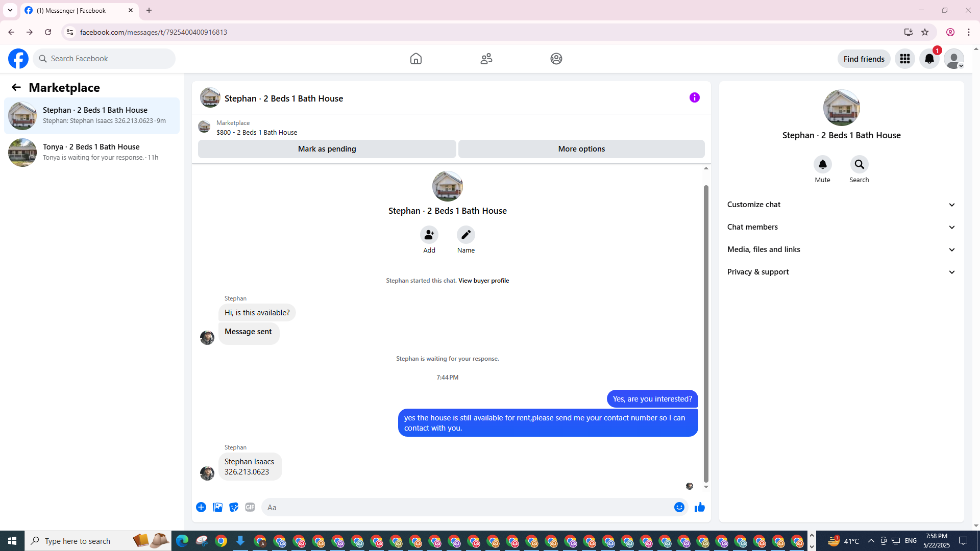The height and width of the screenshot is (551, 980).
Task: Go back from Marketplace chats list
Action: point(16,87)
